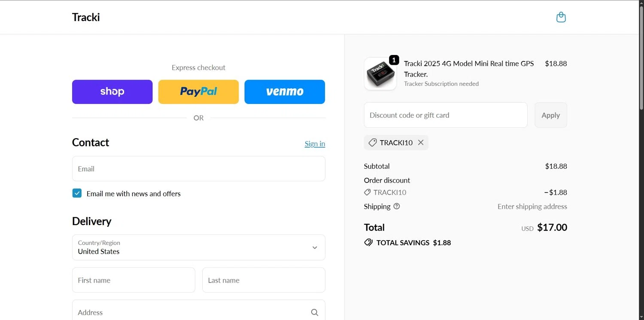Open the shopping bag cart icon
The image size is (644, 320).
[x=561, y=17]
